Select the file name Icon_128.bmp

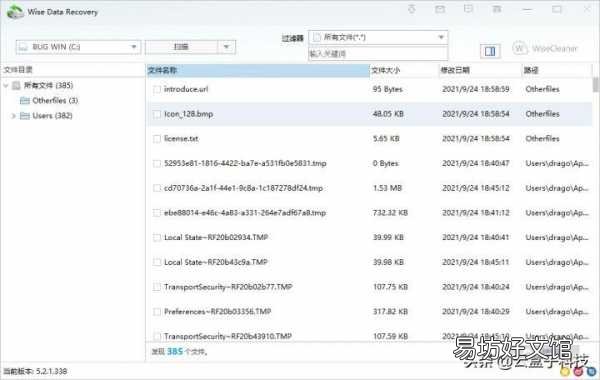[x=188, y=114]
